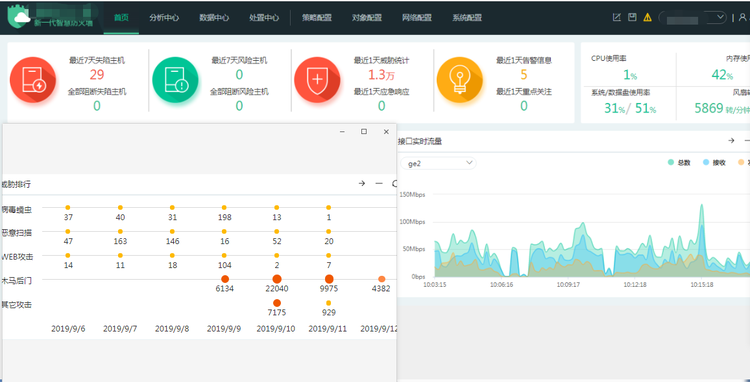
Task: Click the 其它攻击 row label
Action: [17, 305]
